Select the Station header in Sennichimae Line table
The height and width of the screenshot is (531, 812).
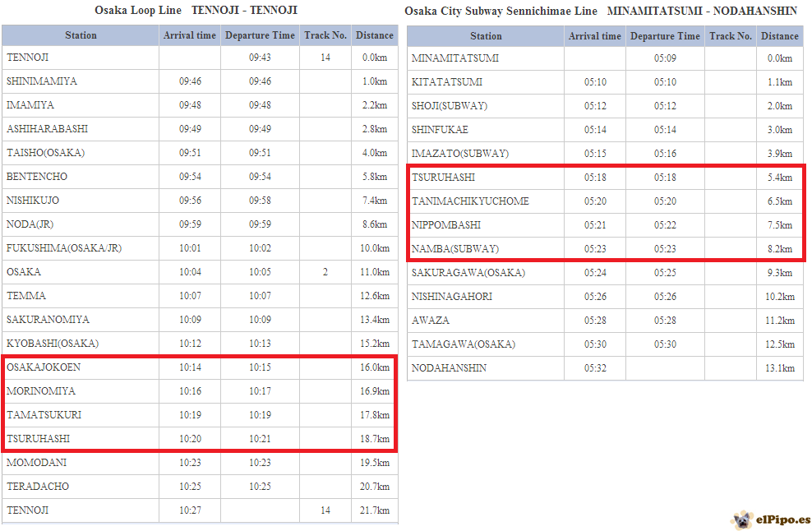click(486, 36)
